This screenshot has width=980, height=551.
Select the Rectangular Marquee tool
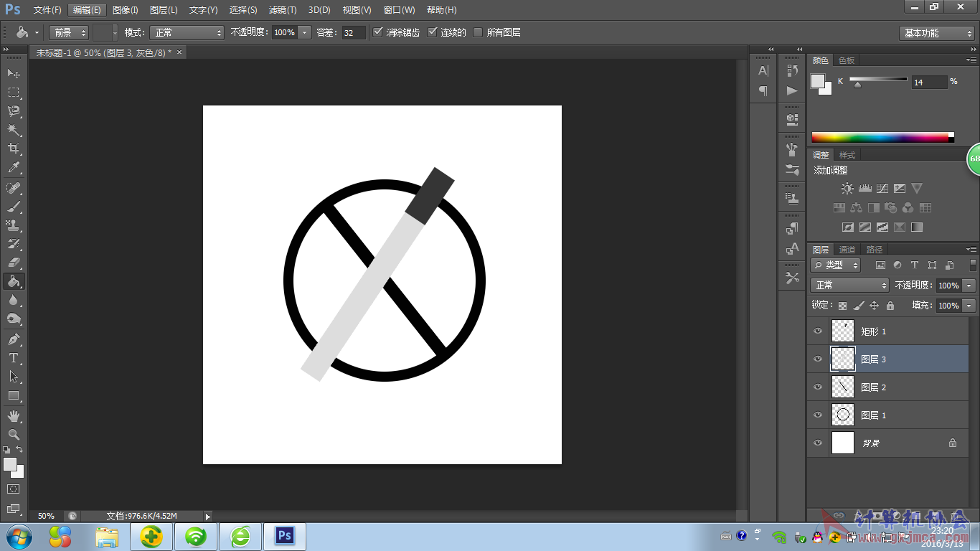click(x=14, y=93)
